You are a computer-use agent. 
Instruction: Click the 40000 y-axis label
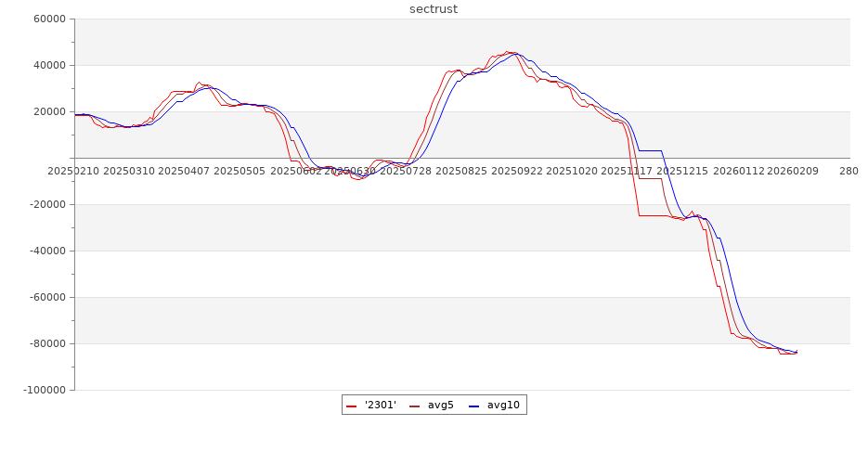click(48, 66)
